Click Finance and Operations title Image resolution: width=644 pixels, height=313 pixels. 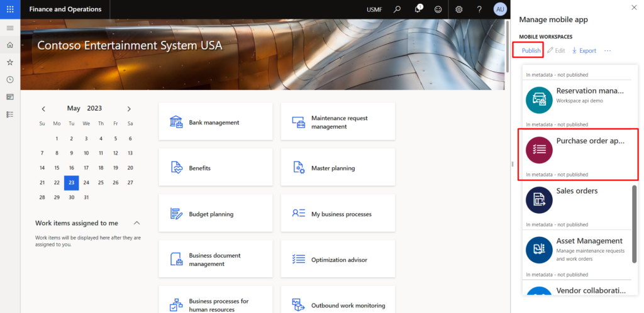pyautogui.click(x=65, y=9)
